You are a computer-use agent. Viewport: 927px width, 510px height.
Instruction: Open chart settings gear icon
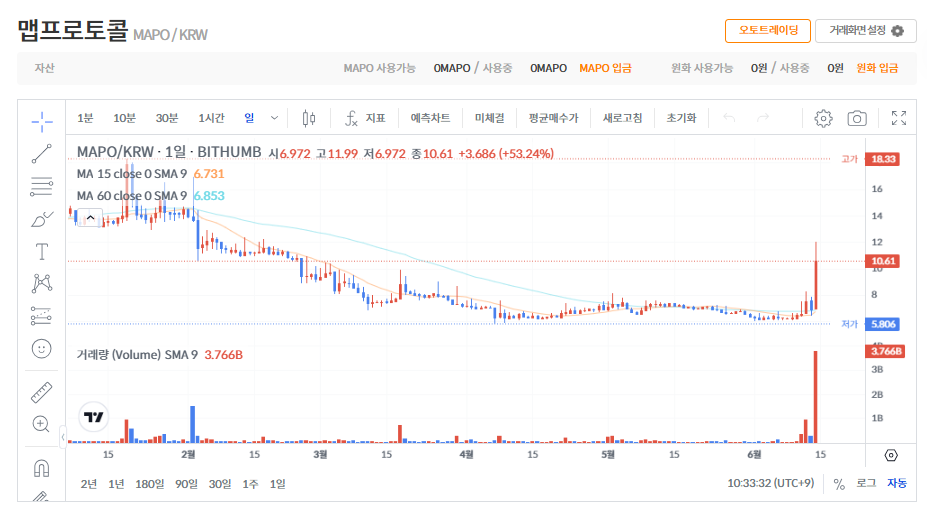(823, 118)
